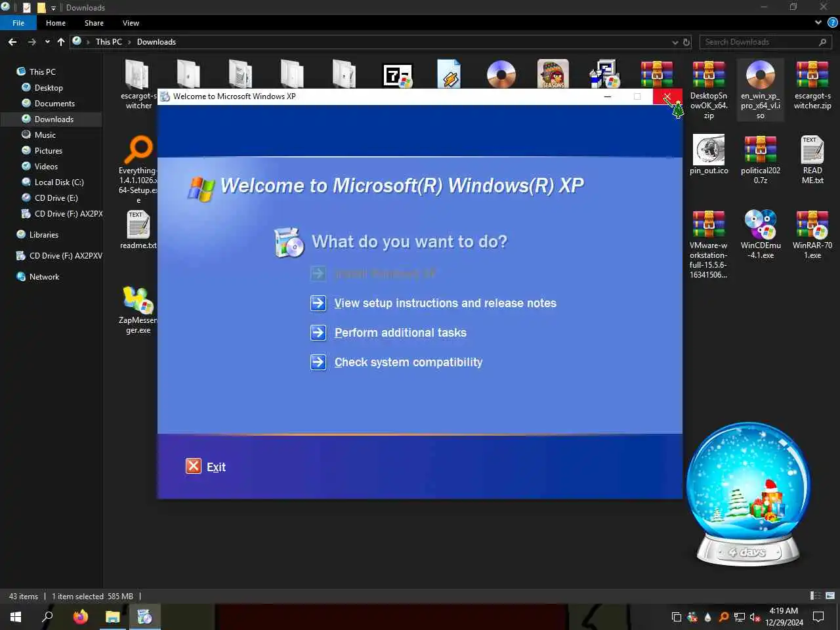
Task: Click the Properties icon in quick access toolbar
Action: (26, 7)
